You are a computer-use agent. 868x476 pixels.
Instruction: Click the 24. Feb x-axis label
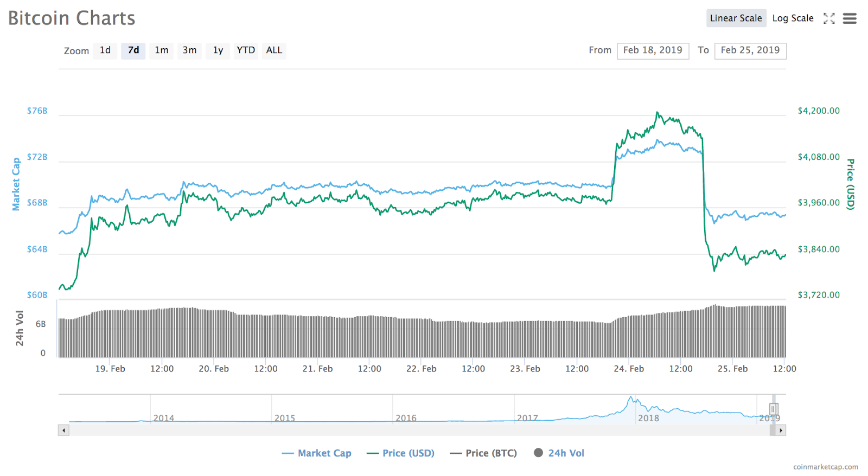[629, 369]
